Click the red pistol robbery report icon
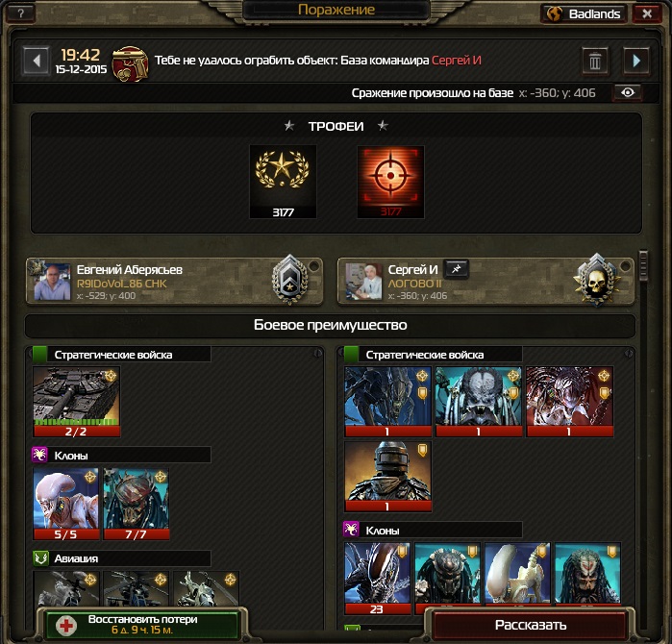The width and height of the screenshot is (672, 644). [131, 63]
